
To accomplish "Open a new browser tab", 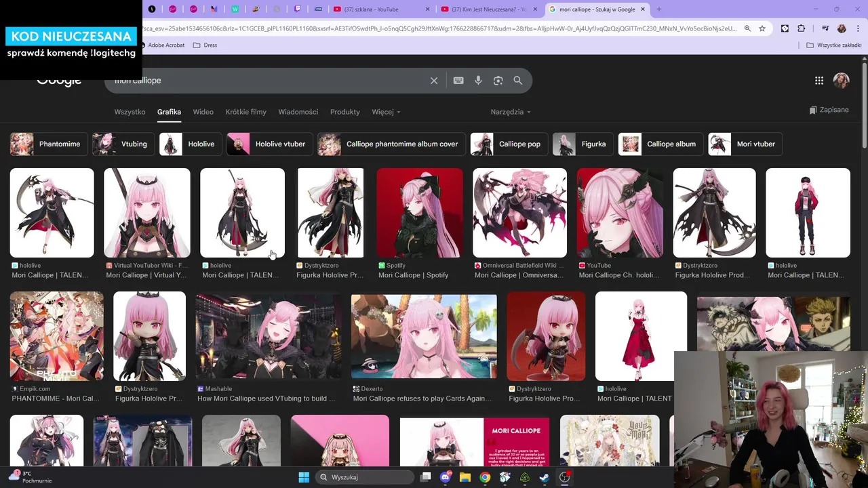I will tap(658, 9).
